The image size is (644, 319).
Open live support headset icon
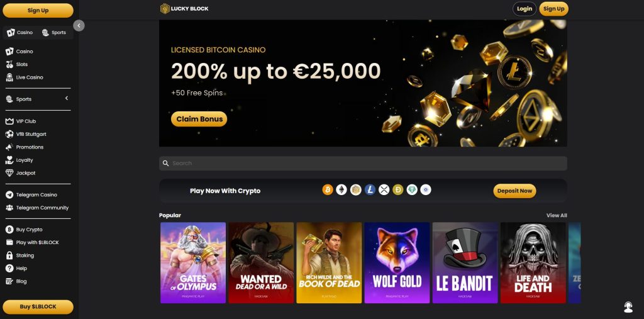(x=628, y=307)
